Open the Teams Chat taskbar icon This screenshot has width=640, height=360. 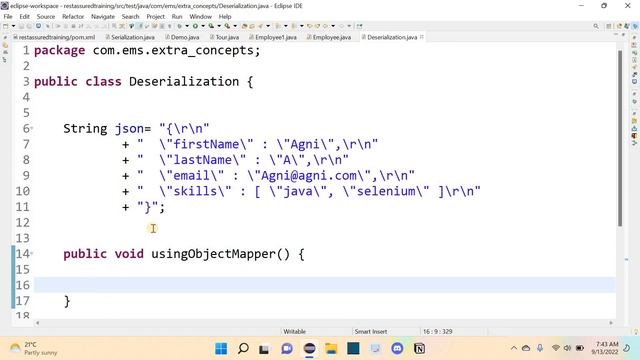tap(287, 349)
